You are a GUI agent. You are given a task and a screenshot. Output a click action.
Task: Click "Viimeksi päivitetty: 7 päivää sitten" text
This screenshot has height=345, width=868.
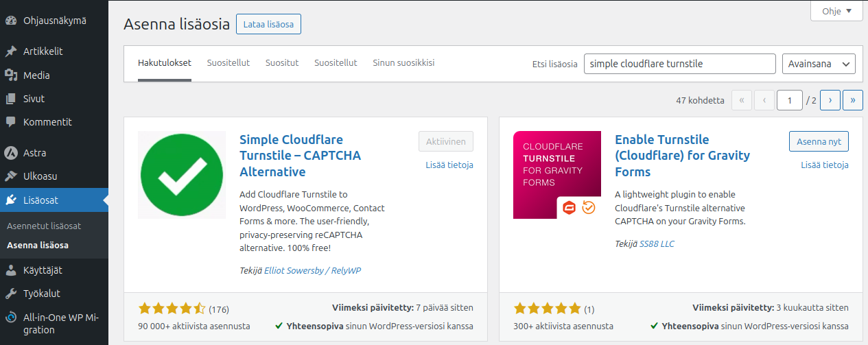click(403, 307)
